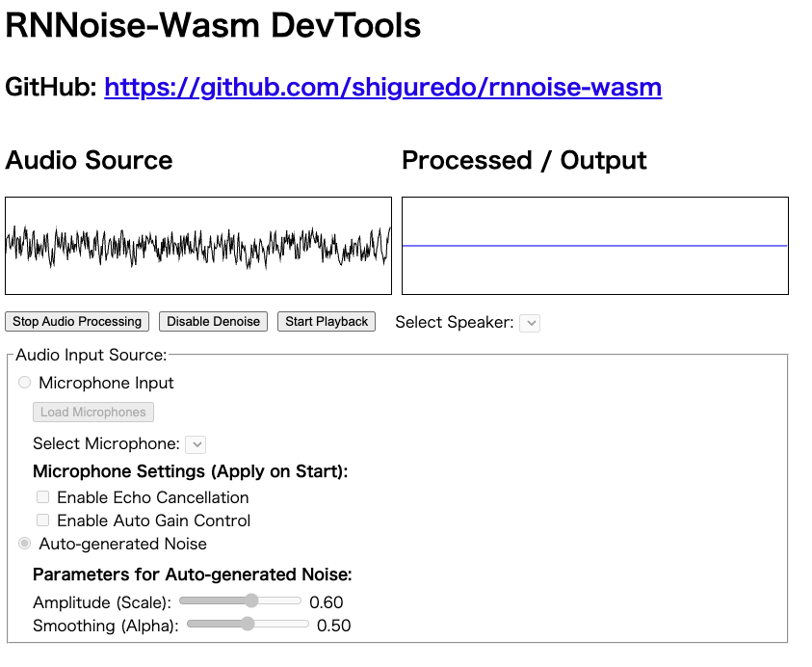
Task: Click the Processed / Output section heading
Action: click(524, 161)
